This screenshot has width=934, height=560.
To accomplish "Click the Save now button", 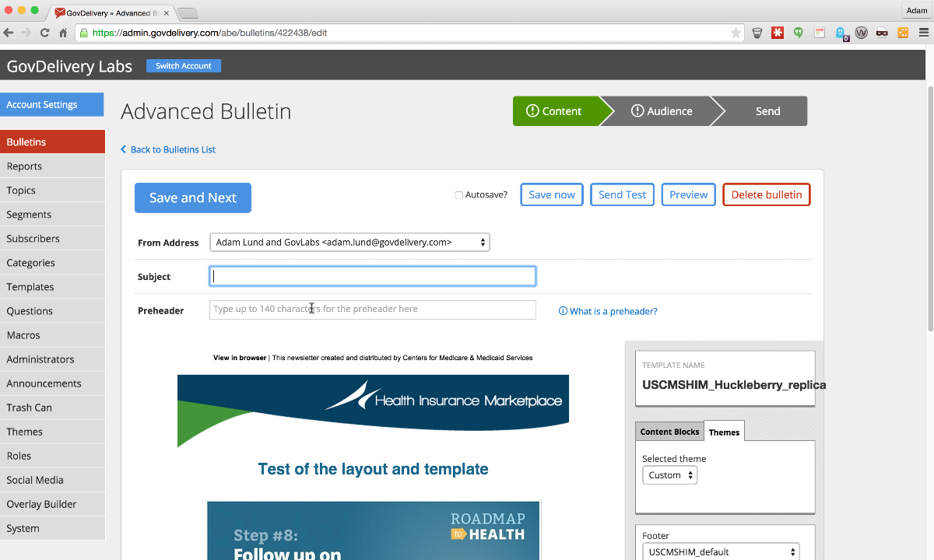I will (552, 194).
